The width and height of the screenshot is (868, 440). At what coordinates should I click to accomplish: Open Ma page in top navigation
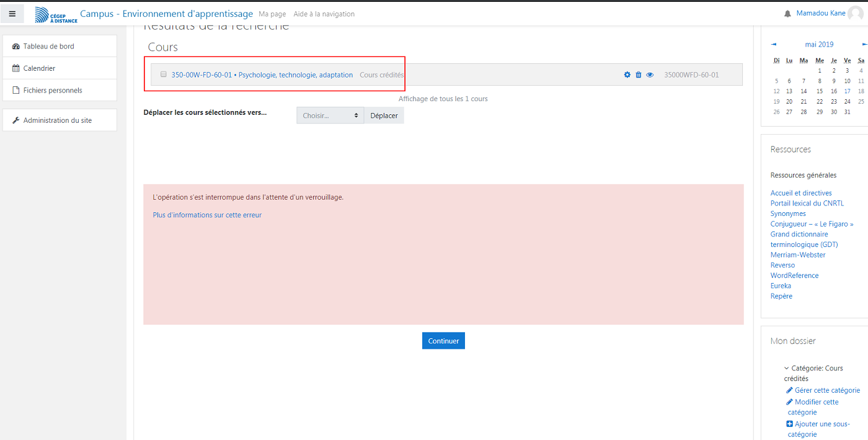(272, 14)
